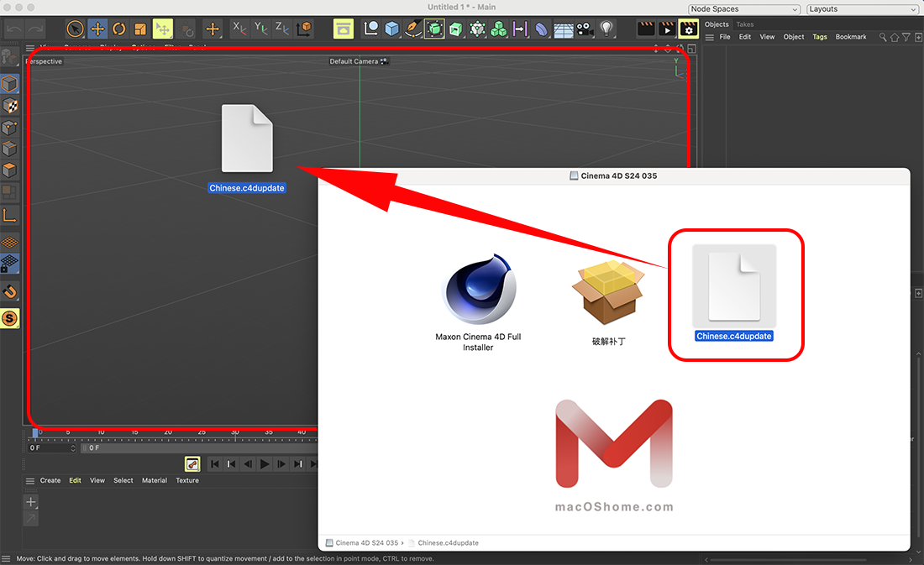The height and width of the screenshot is (565, 924).
Task: Switch to Edges mode
Action: click(x=9, y=149)
